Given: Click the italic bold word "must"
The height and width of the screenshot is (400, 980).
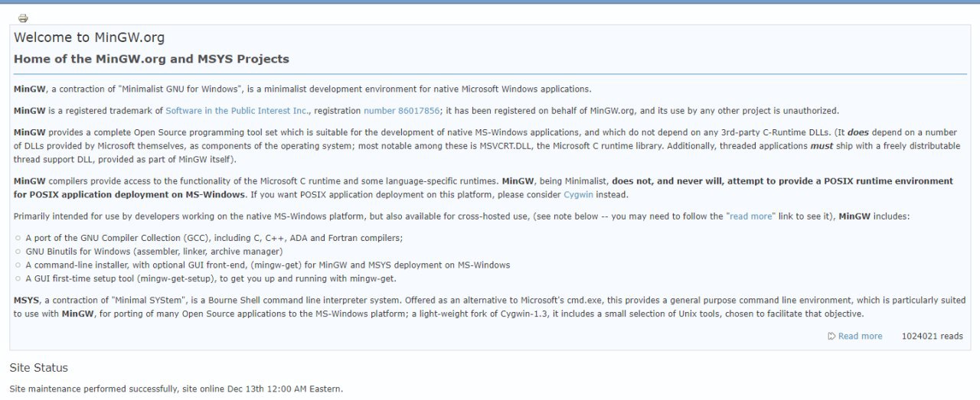Looking at the screenshot, I should click(x=822, y=146).
